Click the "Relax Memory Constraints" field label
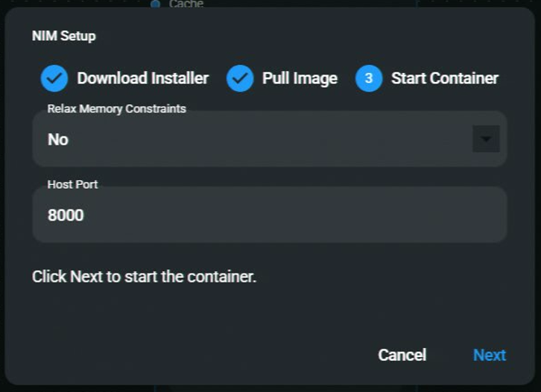The width and height of the screenshot is (541, 392). tap(116, 109)
